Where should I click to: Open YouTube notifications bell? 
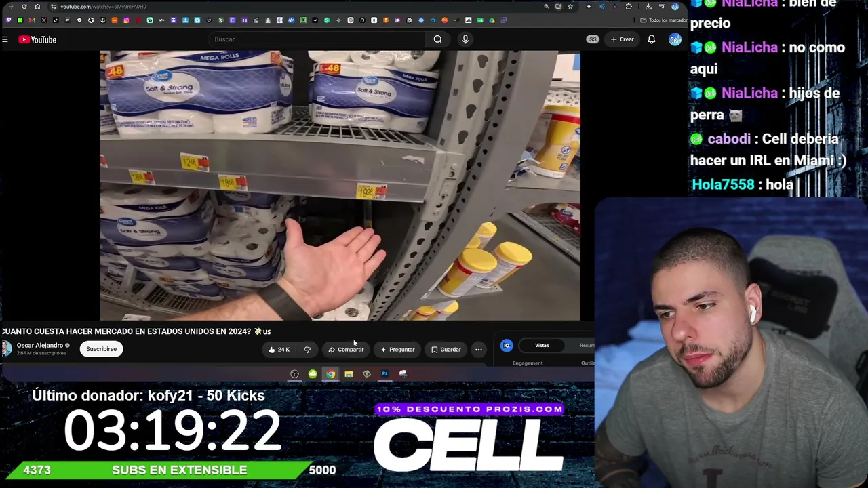pos(651,39)
